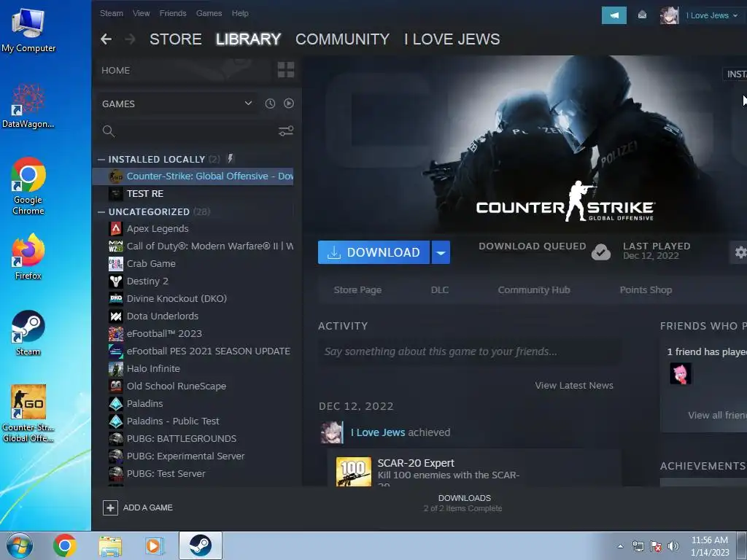Open the Community Hub link
Viewport: 747px width, 560px height.
click(534, 290)
